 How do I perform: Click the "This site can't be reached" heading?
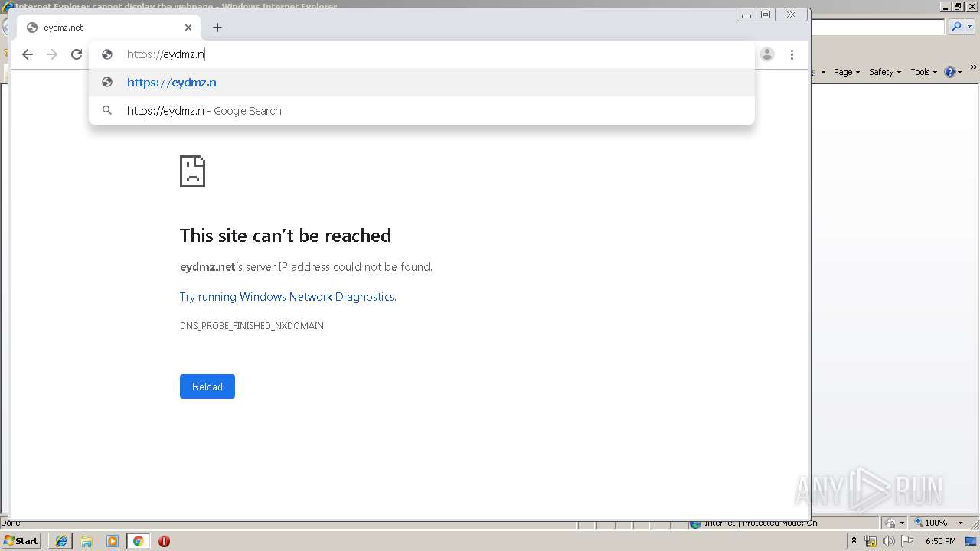[x=286, y=236]
